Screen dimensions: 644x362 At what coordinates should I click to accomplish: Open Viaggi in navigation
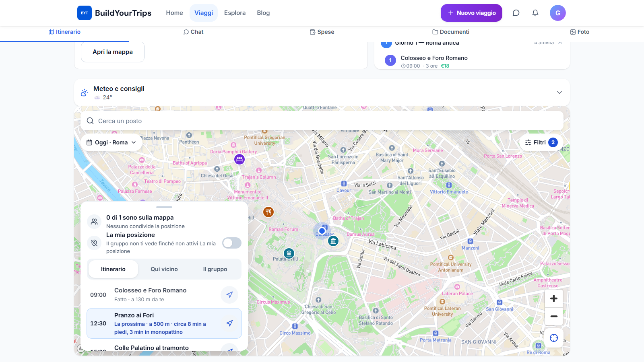[x=204, y=13]
